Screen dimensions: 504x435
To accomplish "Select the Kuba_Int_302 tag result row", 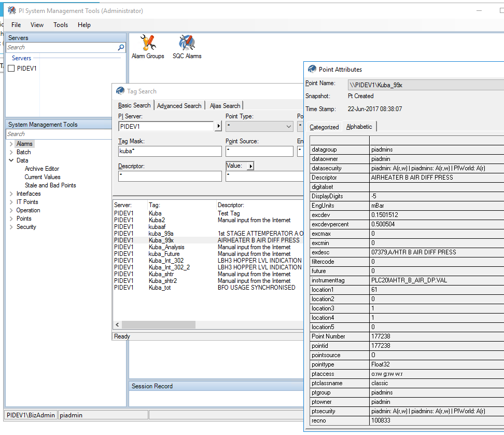I will 208,261.
